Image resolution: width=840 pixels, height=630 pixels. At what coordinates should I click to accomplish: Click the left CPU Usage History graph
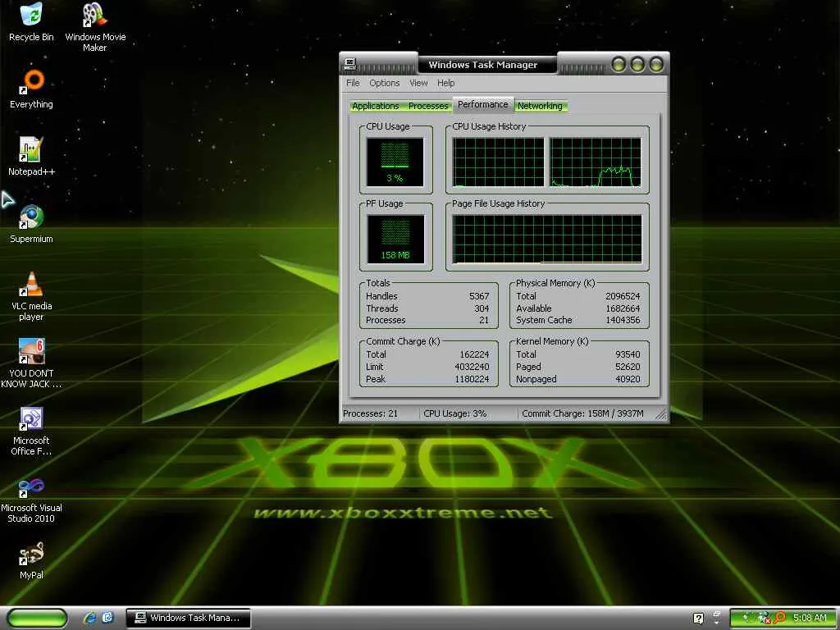click(498, 162)
